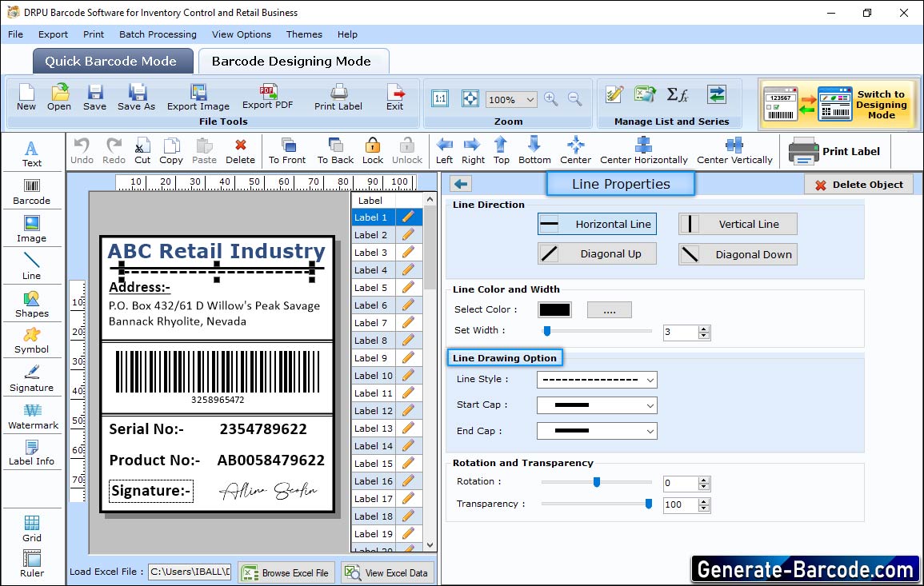Open the Signature tool
The height and width of the screenshot is (586, 924).
[31, 379]
